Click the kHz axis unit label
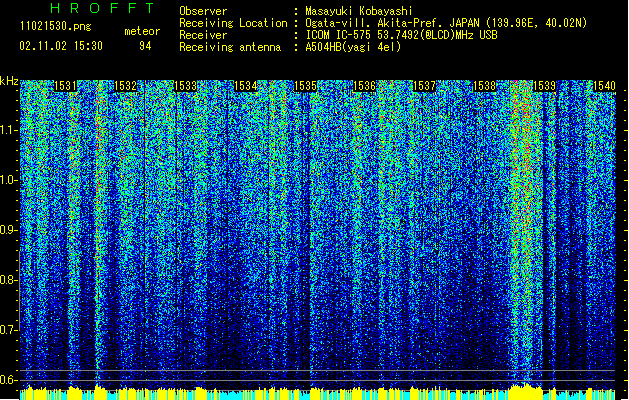629x400 pixels. [9, 81]
